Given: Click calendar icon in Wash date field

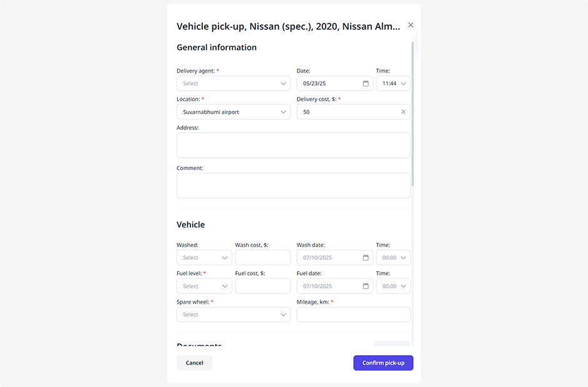Looking at the screenshot, I should 366,257.
